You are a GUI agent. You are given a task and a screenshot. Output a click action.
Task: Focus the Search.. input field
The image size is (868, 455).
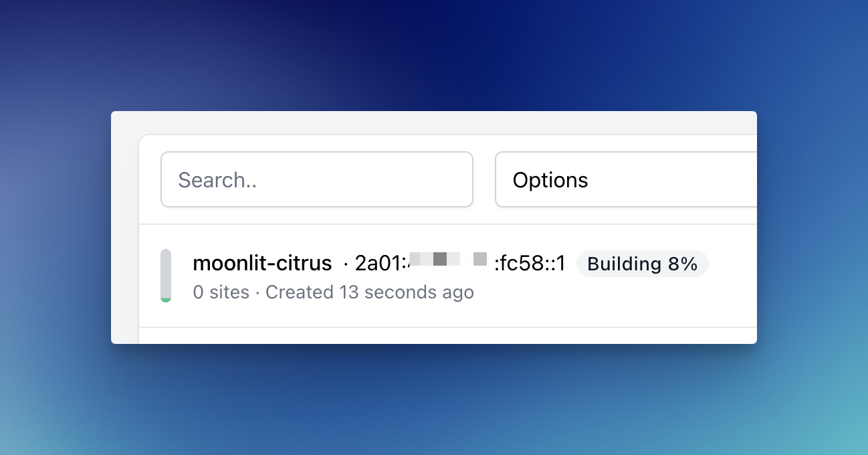coord(317,179)
